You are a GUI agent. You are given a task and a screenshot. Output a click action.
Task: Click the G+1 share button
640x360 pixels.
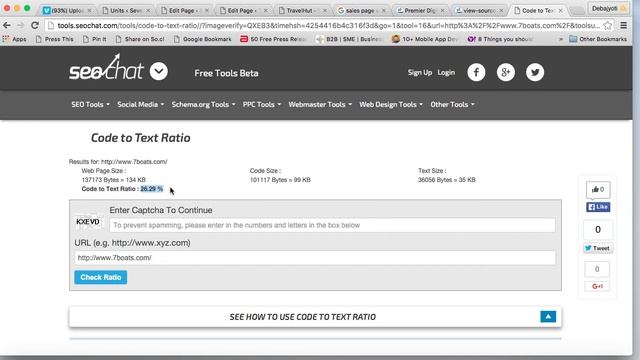click(x=597, y=286)
